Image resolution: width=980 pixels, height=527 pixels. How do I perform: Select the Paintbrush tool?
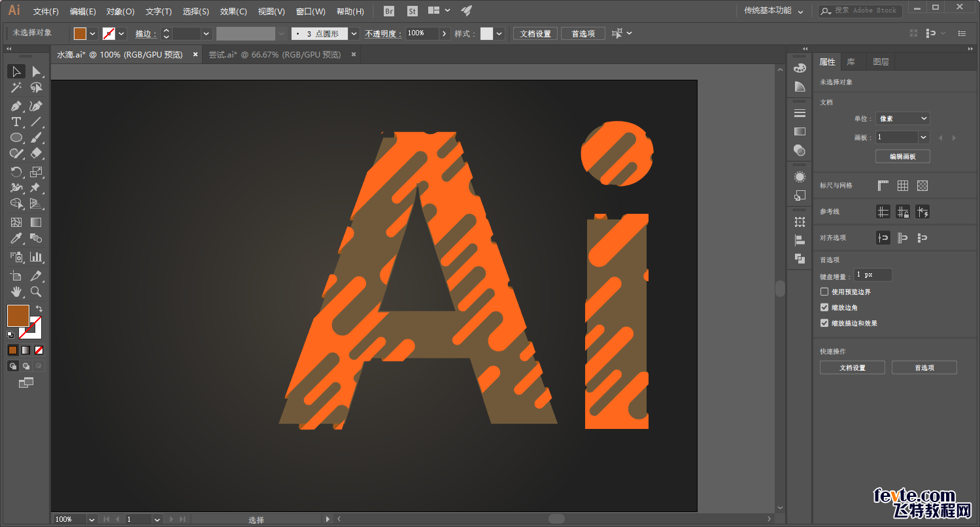click(x=37, y=137)
